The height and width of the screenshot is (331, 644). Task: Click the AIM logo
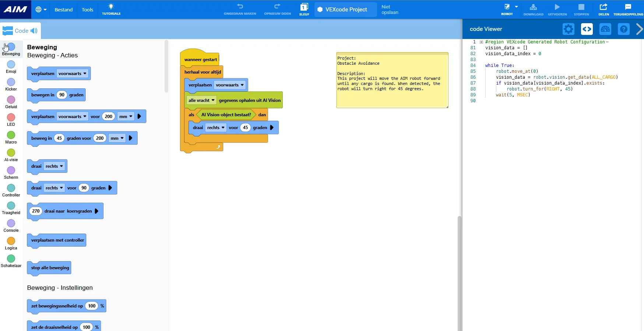click(15, 10)
